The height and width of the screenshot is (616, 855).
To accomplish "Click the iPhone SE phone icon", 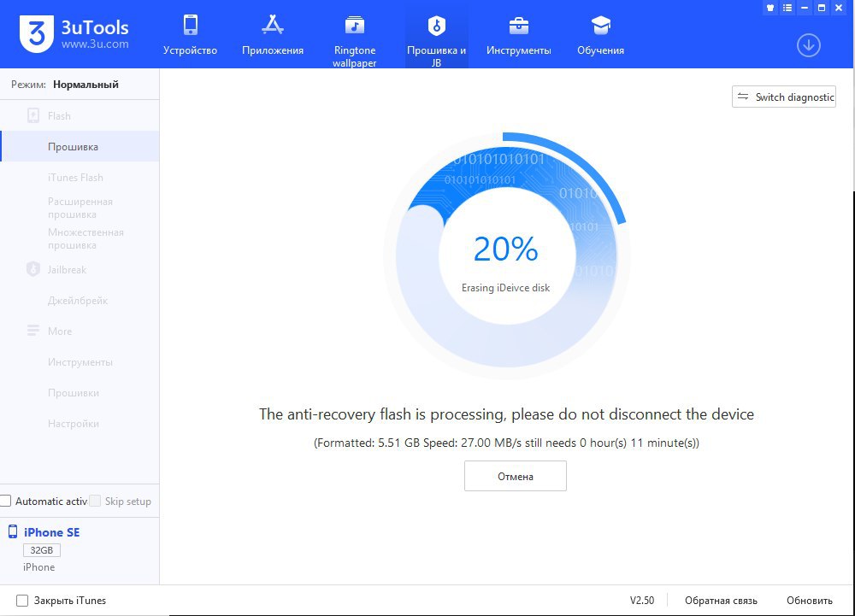I will click(x=13, y=531).
